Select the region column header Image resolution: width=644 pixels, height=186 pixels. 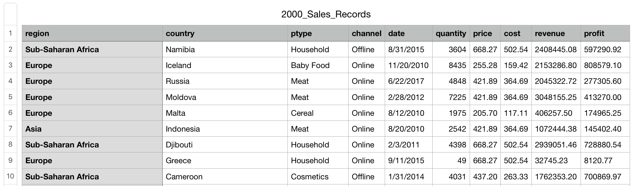pyautogui.click(x=92, y=33)
